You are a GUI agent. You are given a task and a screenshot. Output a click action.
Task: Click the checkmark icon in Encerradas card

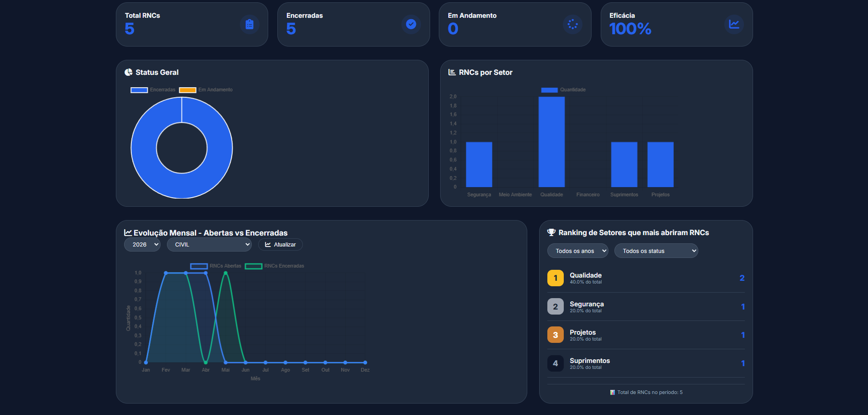tap(411, 24)
